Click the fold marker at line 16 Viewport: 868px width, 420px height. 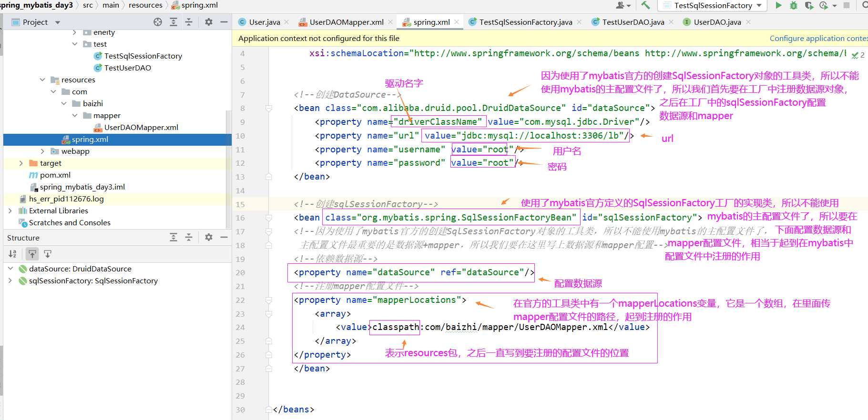(x=269, y=218)
